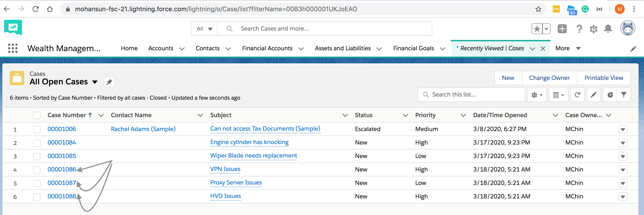Open the App Launcher grid icon
644x215 pixels.
13,48
